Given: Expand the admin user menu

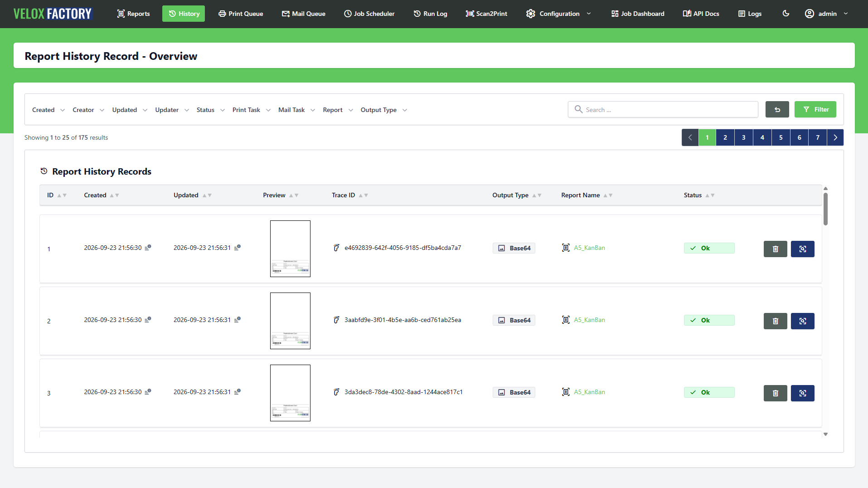Looking at the screenshot, I should pyautogui.click(x=826, y=14).
